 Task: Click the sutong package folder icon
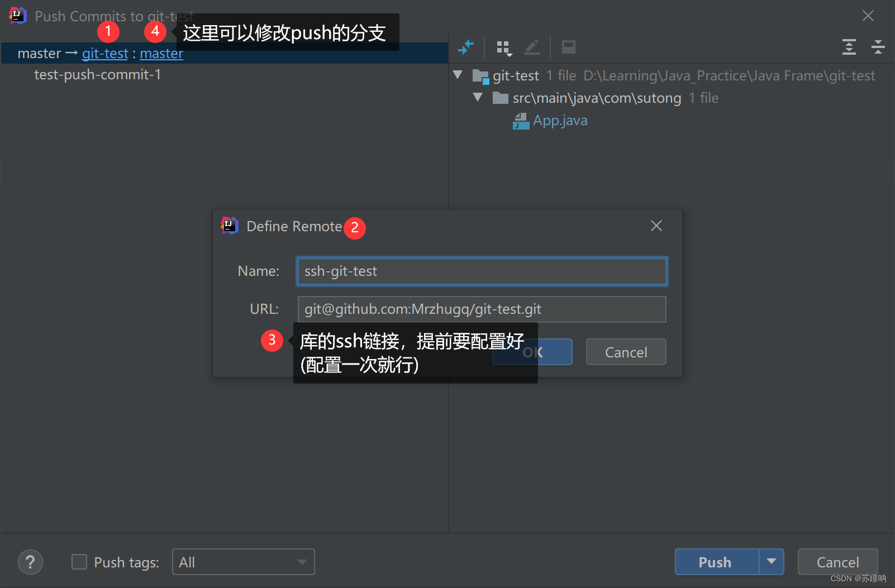point(500,98)
